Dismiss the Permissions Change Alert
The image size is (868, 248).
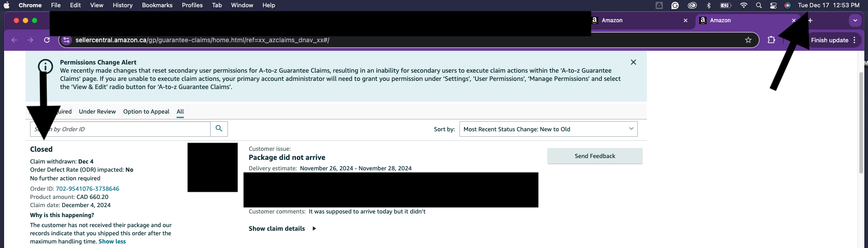633,62
